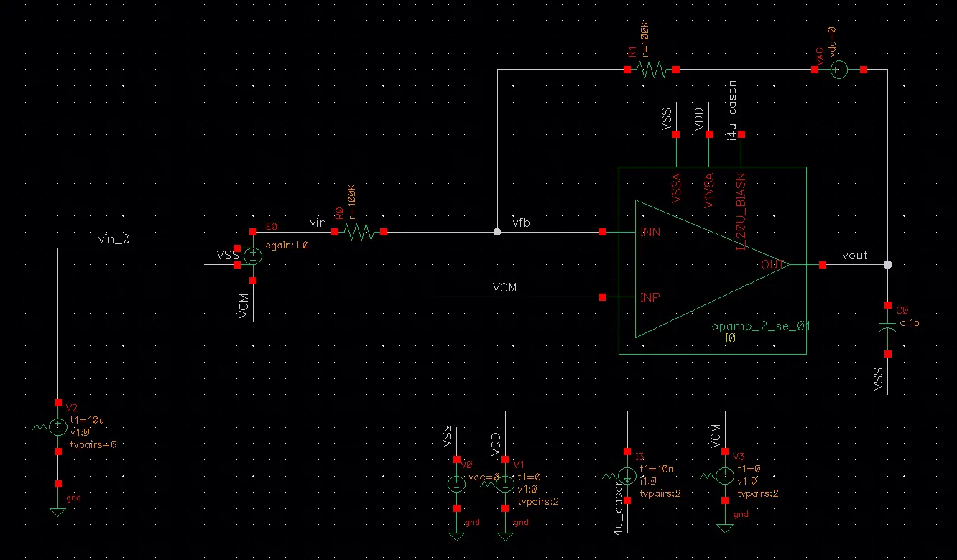957x560 pixels.
Task: Select the VCM label on INP wire
Action: tap(504, 287)
